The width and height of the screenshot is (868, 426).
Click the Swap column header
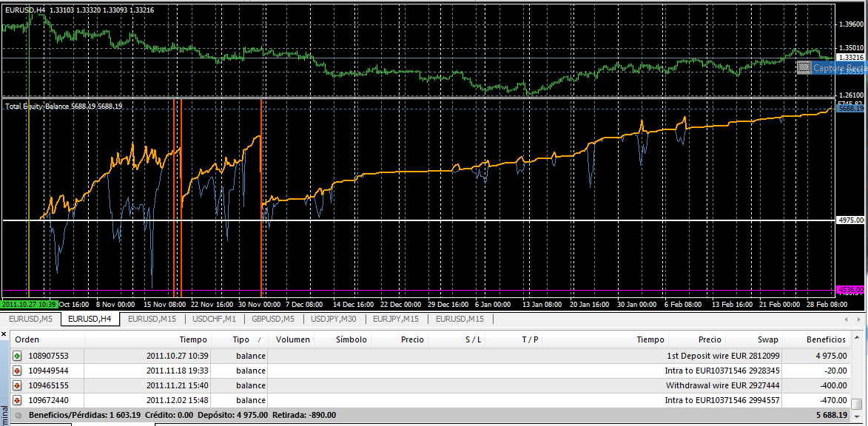coord(767,339)
